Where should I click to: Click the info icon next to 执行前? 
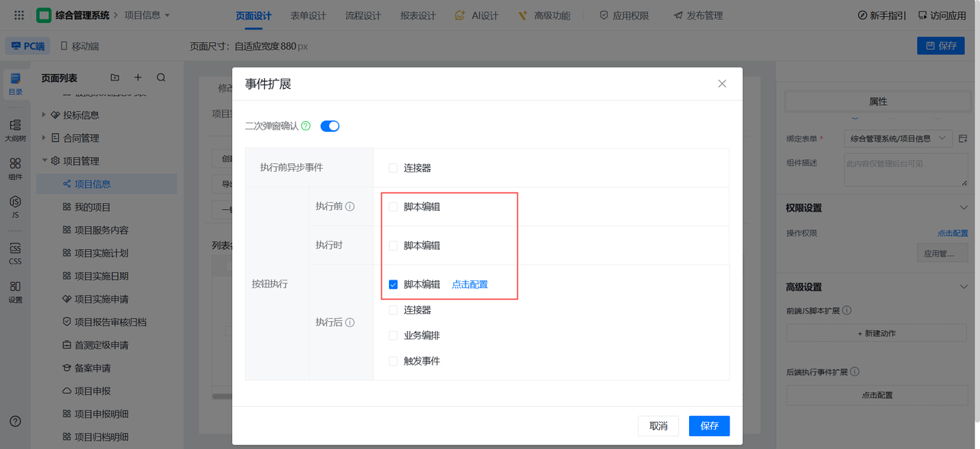[350, 207]
